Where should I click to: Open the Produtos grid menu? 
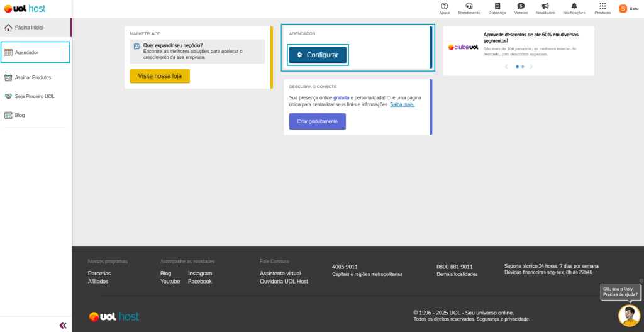[x=602, y=6]
